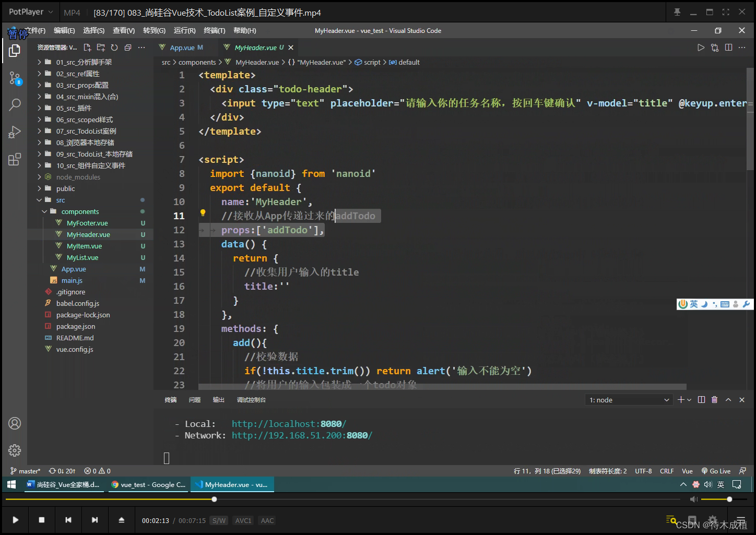Click the PotPlayer stop button
Viewport: 756px width, 535px height.
coord(42,520)
